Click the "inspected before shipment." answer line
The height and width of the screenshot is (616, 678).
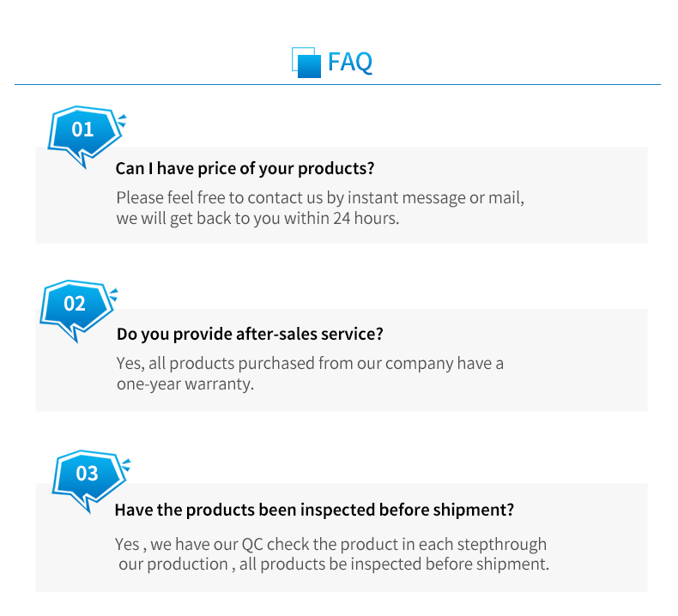click(x=333, y=565)
